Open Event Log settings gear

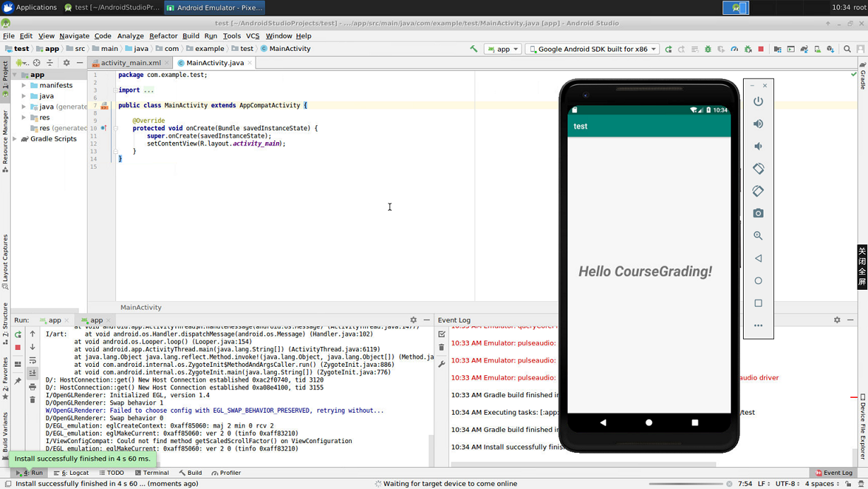837,320
